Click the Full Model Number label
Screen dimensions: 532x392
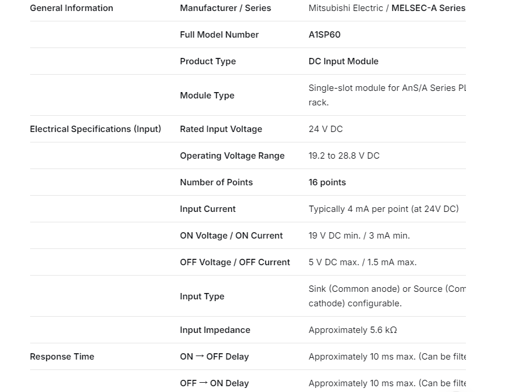pos(219,35)
